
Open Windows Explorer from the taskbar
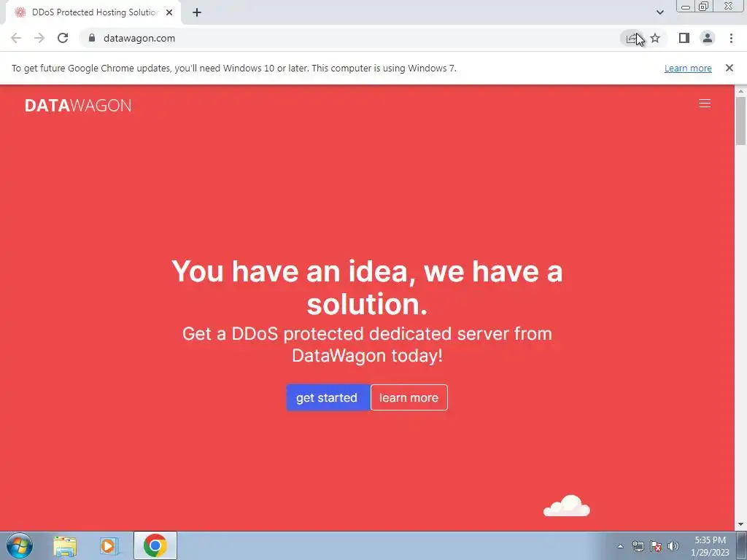point(65,546)
